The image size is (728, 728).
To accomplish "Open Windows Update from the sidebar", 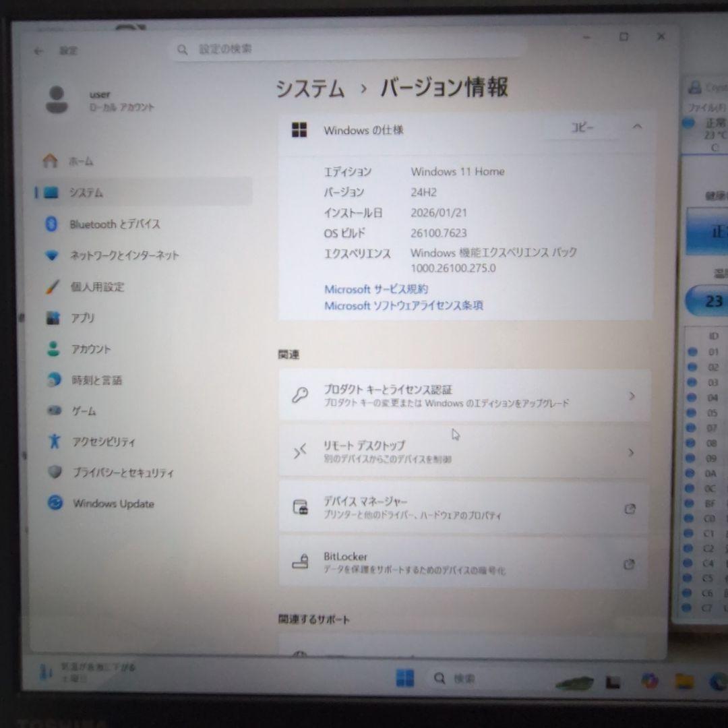I will [x=113, y=504].
